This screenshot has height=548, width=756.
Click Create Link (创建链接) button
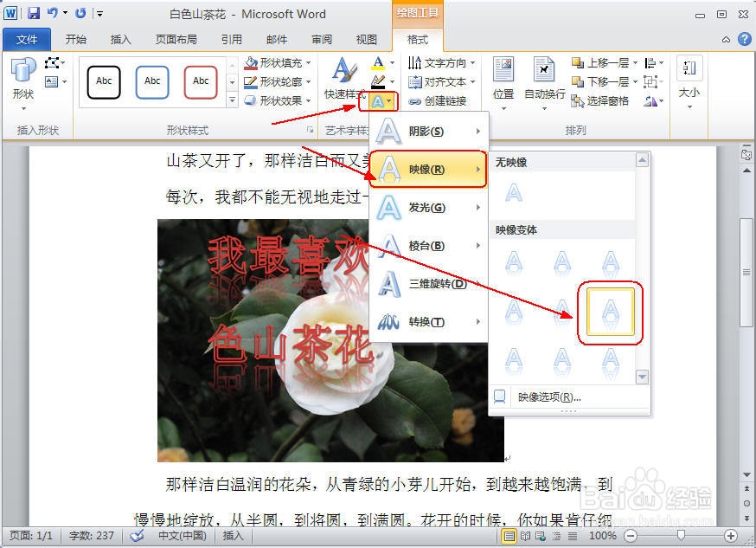[x=438, y=100]
